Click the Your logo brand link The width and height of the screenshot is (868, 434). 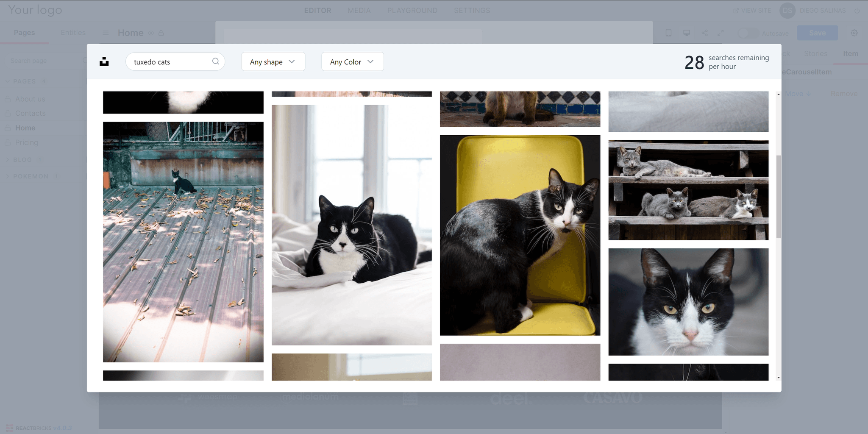tap(35, 10)
